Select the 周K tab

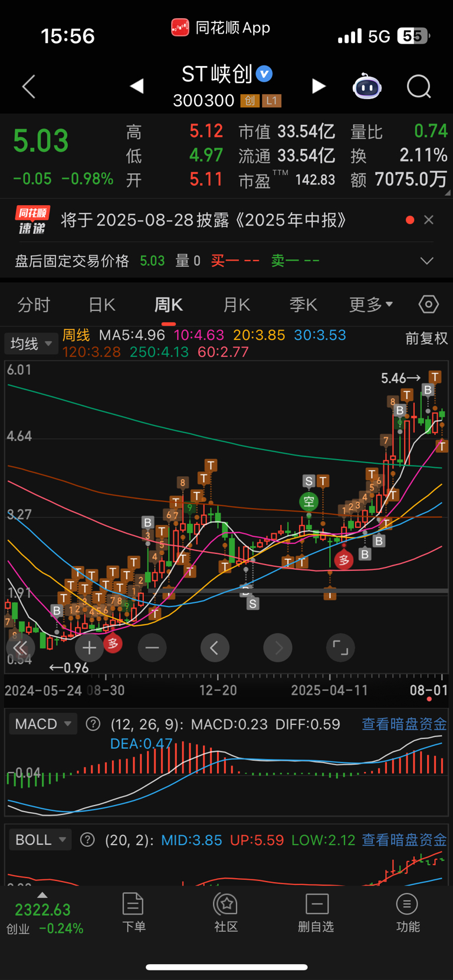(x=169, y=305)
